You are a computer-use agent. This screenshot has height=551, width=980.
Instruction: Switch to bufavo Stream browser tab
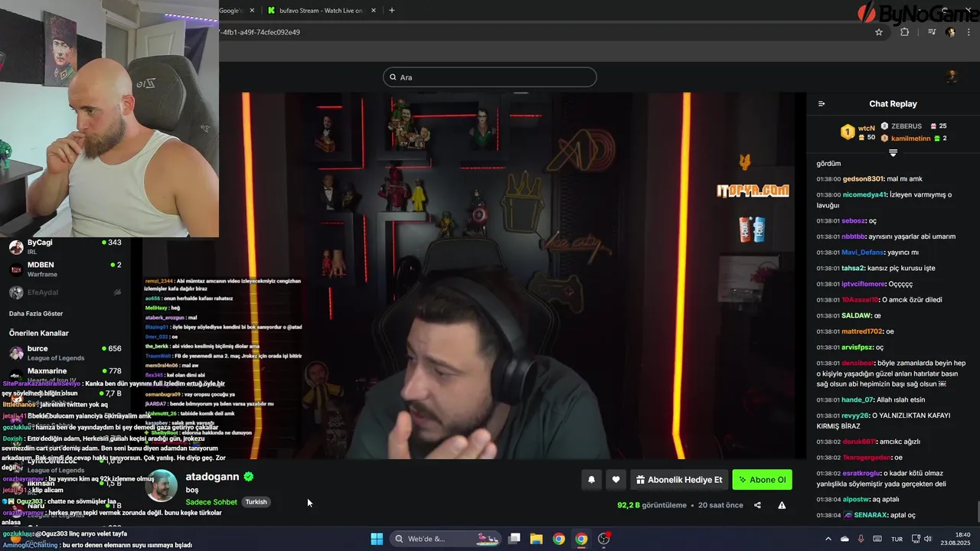[x=321, y=10]
